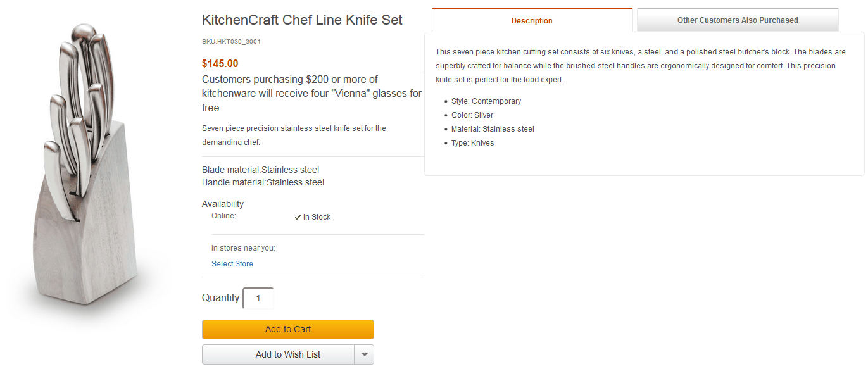Click inside the Quantity input field
The width and height of the screenshot is (868, 369).
(258, 297)
